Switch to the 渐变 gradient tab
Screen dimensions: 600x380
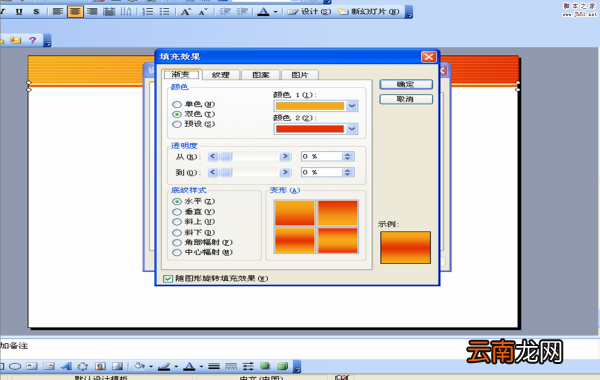tap(181, 74)
